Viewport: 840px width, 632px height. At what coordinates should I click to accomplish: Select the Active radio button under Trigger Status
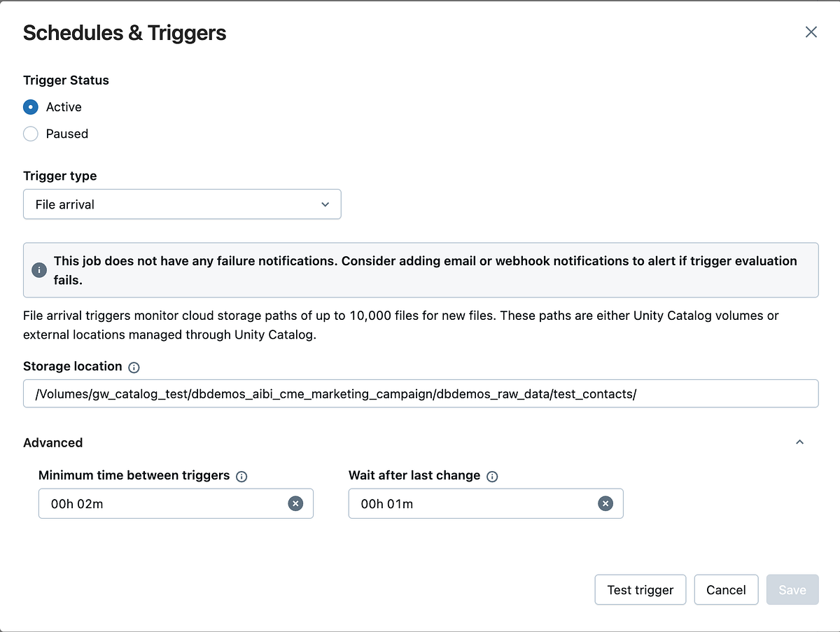(30, 106)
